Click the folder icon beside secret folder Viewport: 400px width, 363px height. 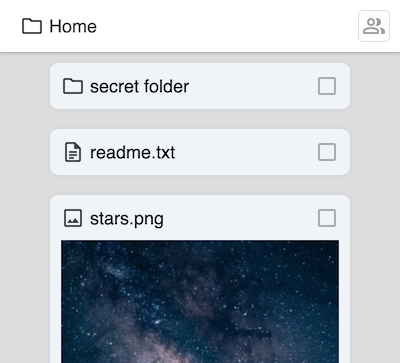(73, 86)
